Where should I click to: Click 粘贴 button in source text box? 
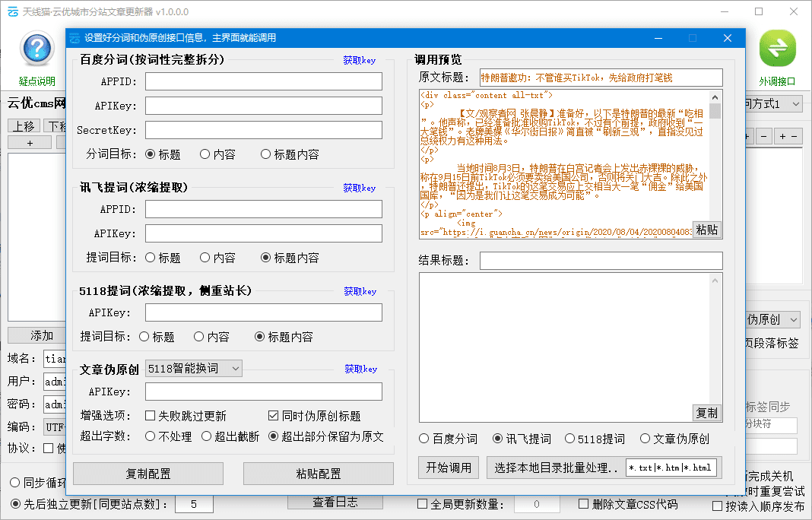point(707,230)
